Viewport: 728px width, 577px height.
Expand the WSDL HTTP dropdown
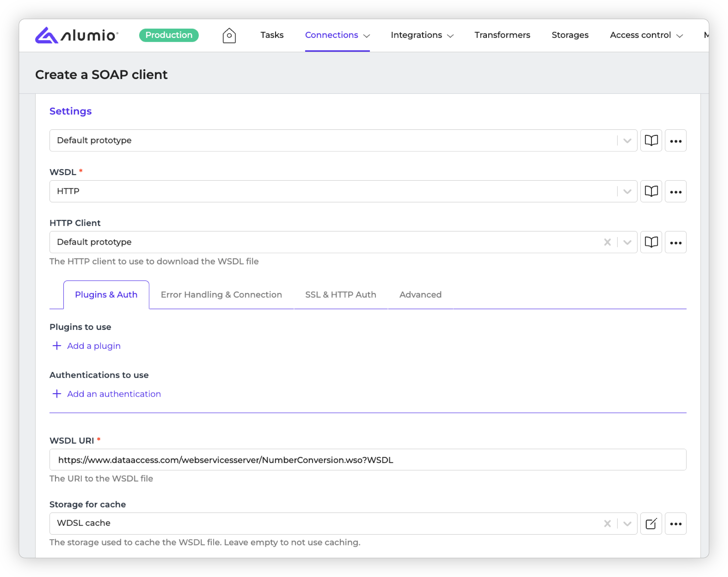coord(627,191)
